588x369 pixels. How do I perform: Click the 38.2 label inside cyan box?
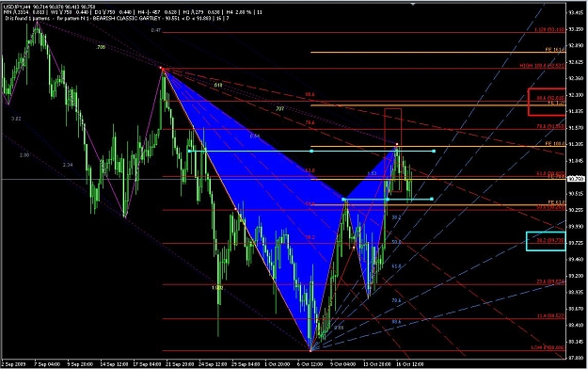(x=550, y=240)
